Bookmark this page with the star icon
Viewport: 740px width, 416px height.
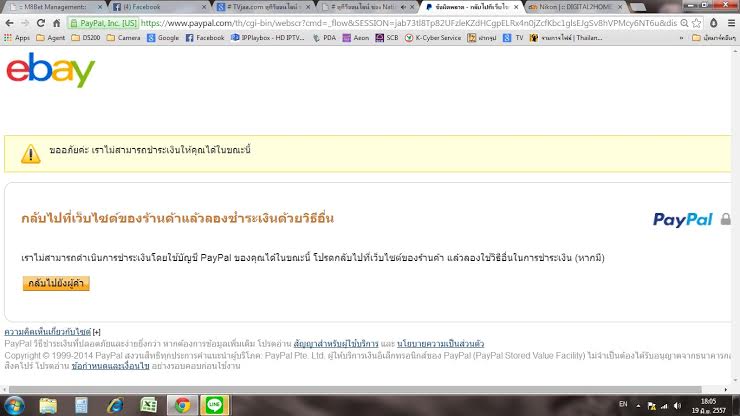(x=697, y=23)
